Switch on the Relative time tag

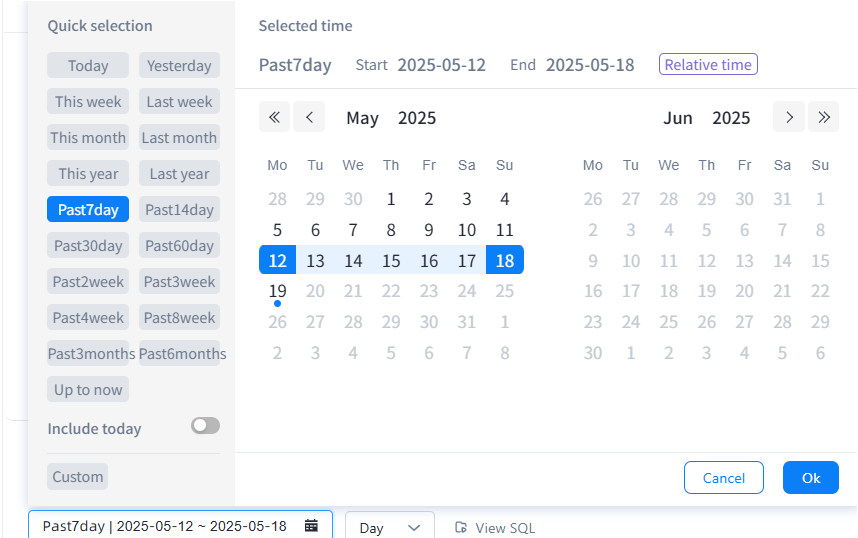[x=708, y=65]
